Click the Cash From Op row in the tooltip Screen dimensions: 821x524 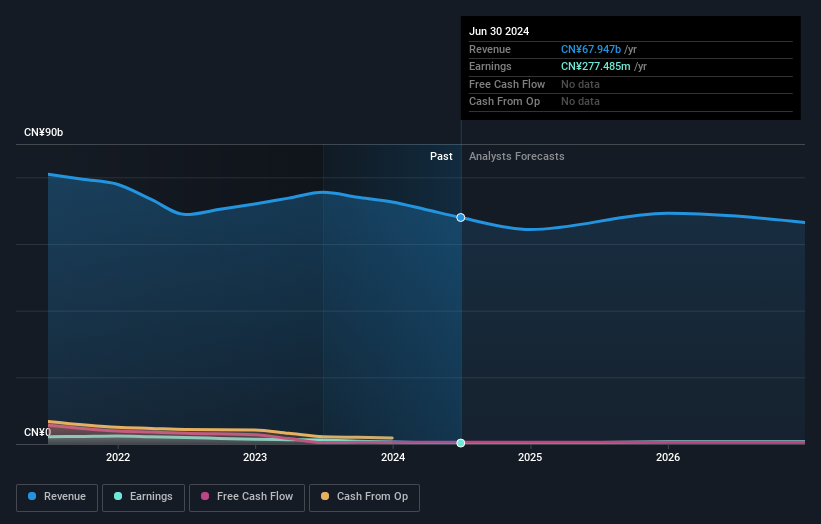click(x=630, y=102)
